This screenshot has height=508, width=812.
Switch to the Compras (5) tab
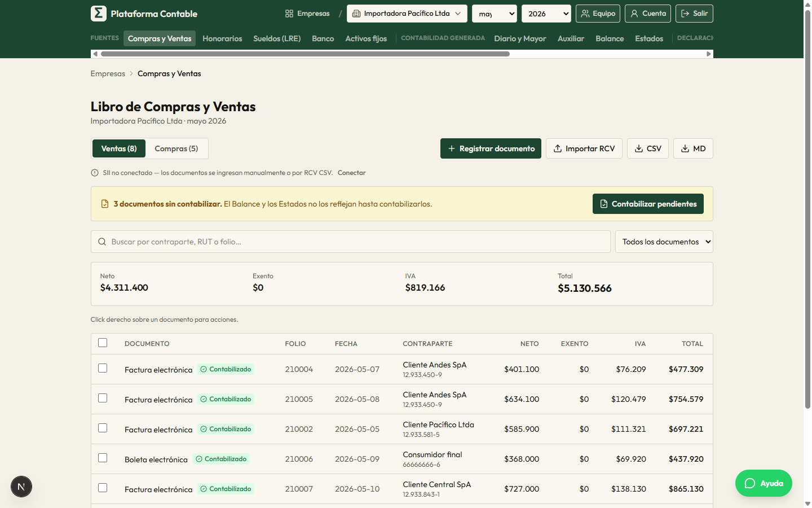(x=176, y=148)
